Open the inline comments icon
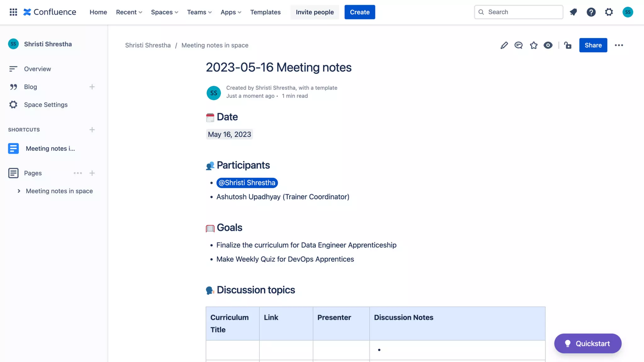This screenshot has height=362, width=644. [519, 45]
